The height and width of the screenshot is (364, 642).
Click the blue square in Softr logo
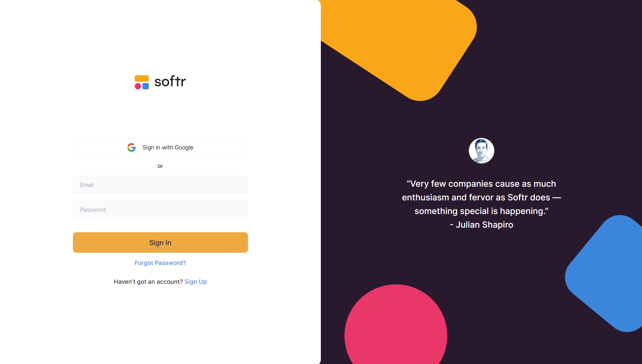click(145, 86)
